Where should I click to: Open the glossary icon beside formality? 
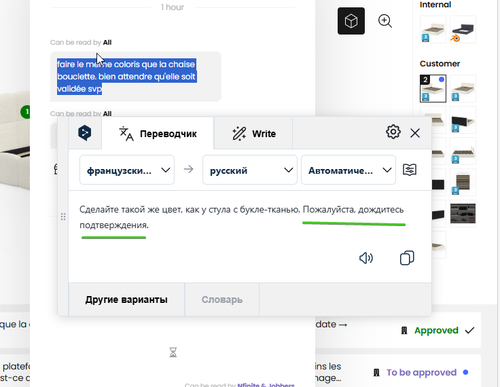[409, 170]
